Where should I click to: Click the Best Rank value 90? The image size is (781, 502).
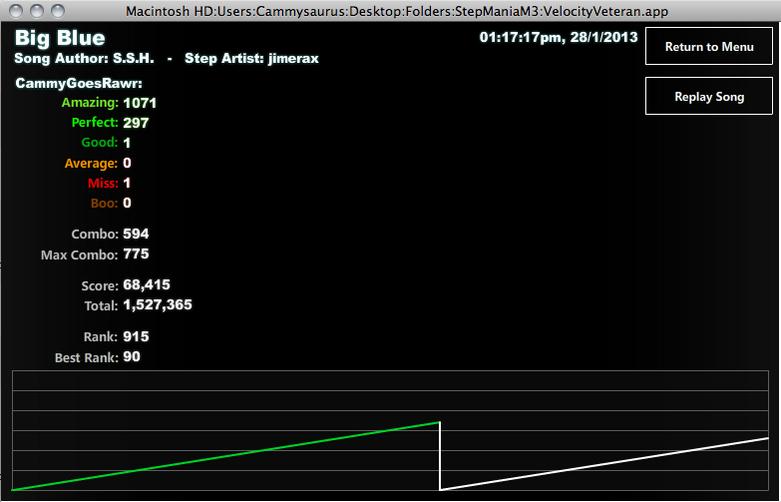coord(131,357)
